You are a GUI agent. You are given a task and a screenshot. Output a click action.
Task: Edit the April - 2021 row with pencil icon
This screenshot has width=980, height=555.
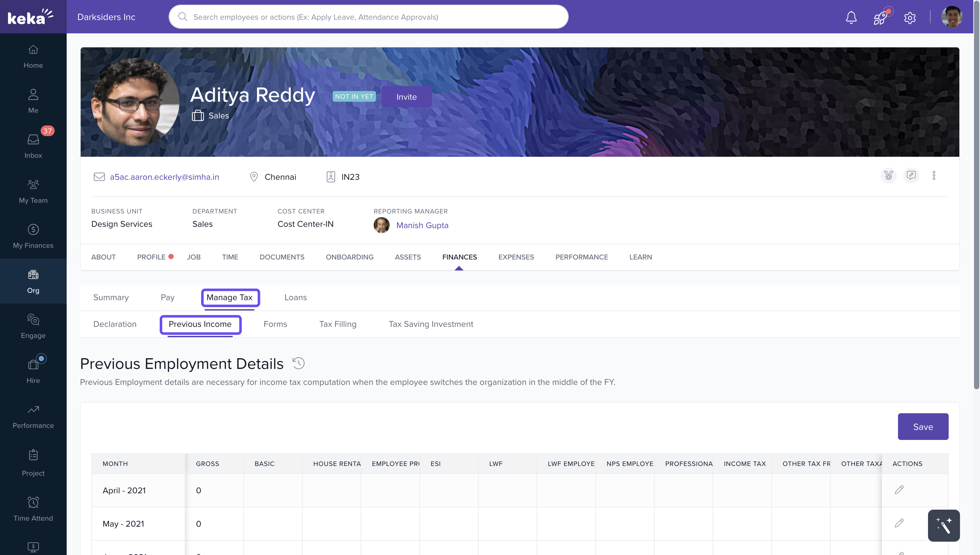[899, 490]
